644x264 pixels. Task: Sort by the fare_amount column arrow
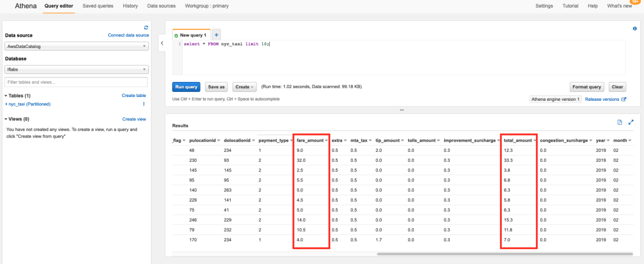click(325, 140)
